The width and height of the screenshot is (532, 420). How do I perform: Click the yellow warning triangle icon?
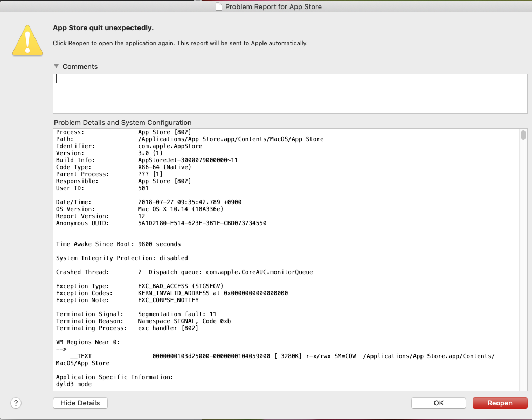(x=27, y=41)
